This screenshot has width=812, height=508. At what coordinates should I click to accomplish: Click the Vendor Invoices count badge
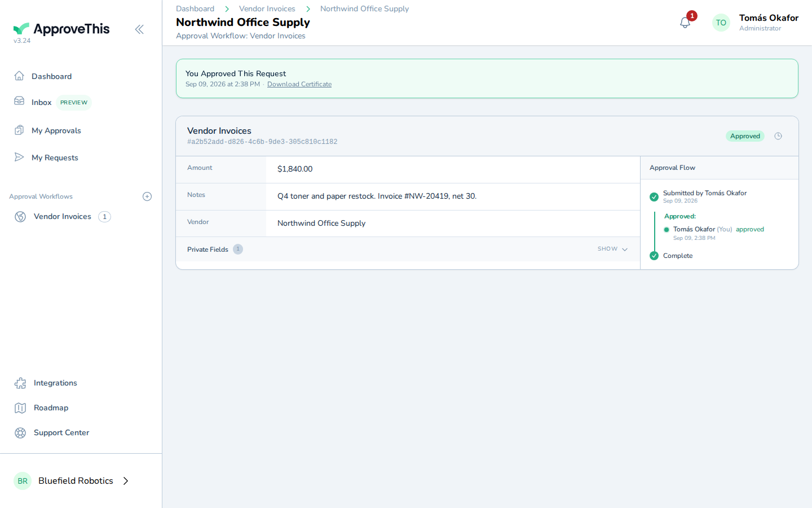coord(104,217)
